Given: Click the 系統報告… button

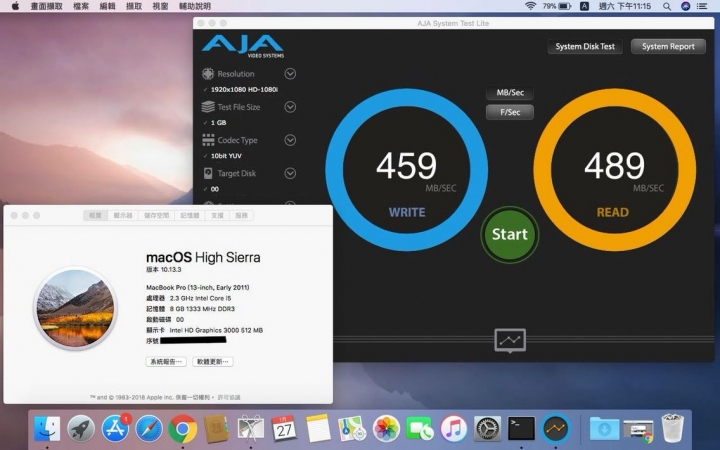Looking at the screenshot, I should point(166,362).
